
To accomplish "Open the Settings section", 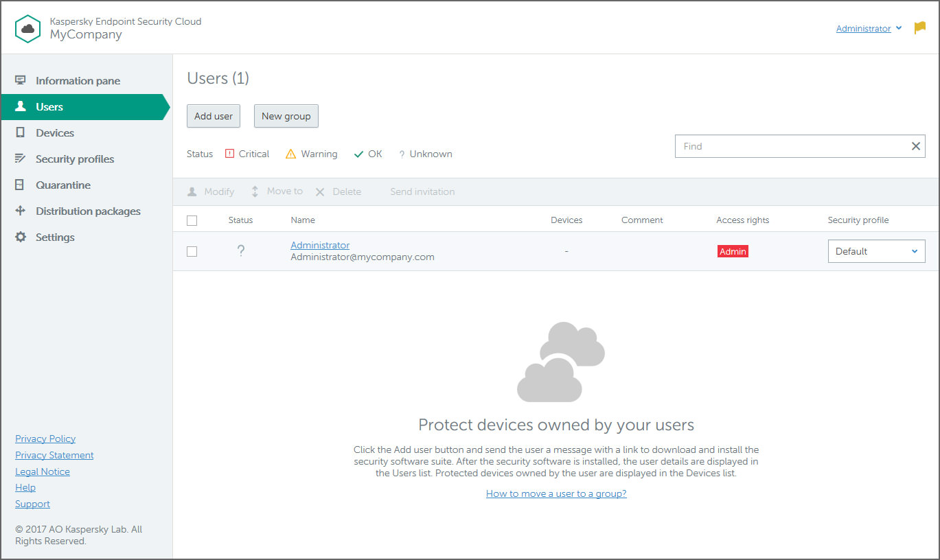I will pos(55,237).
